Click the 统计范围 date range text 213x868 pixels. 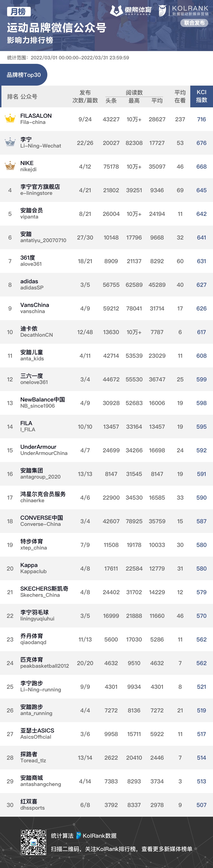click(x=68, y=58)
